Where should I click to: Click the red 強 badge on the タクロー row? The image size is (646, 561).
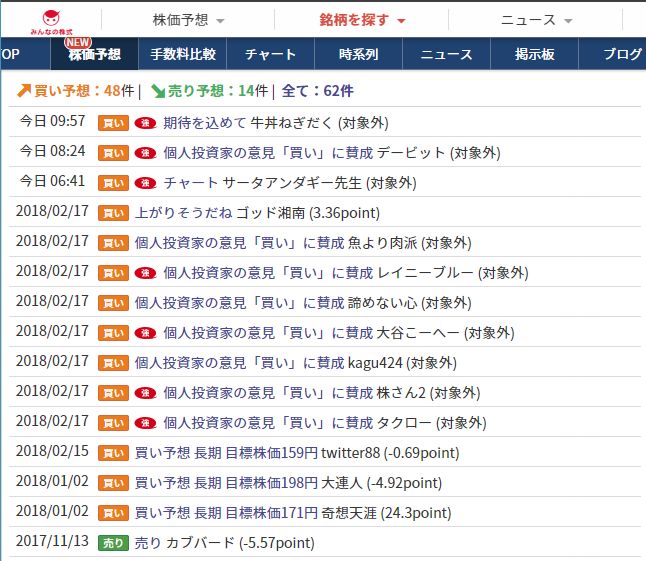click(x=145, y=423)
